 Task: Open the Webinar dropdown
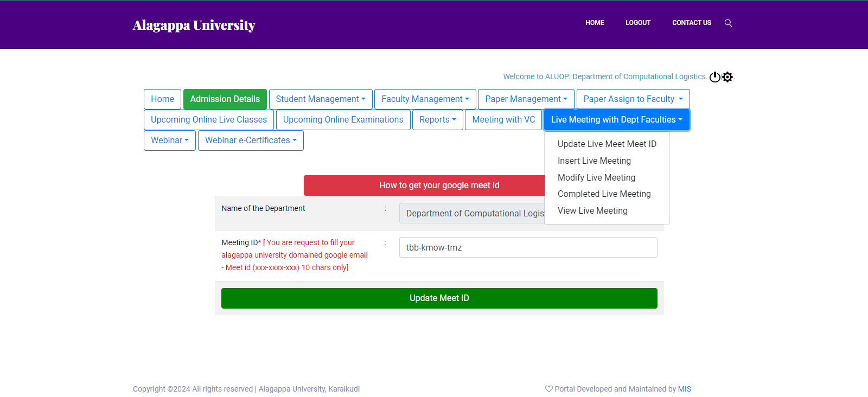coord(170,140)
